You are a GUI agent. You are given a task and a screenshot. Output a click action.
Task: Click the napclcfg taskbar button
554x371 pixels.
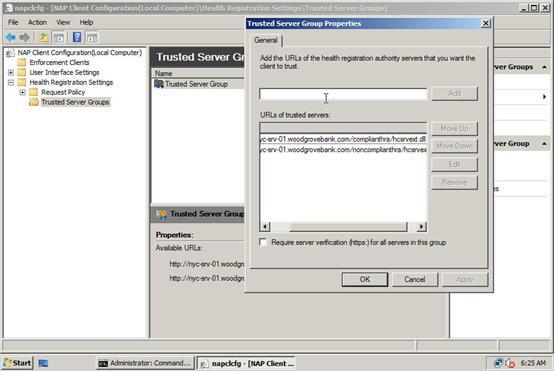click(x=246, y=363)
